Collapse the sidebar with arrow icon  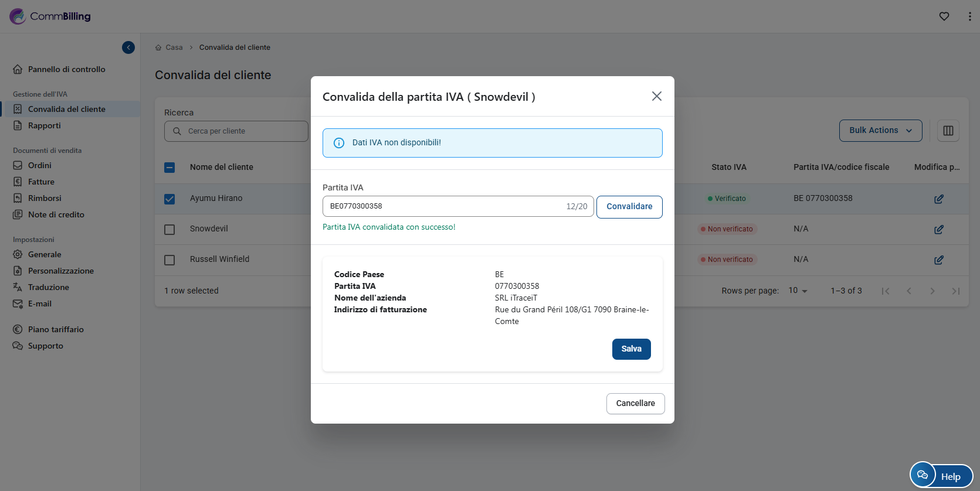(128, 47)
